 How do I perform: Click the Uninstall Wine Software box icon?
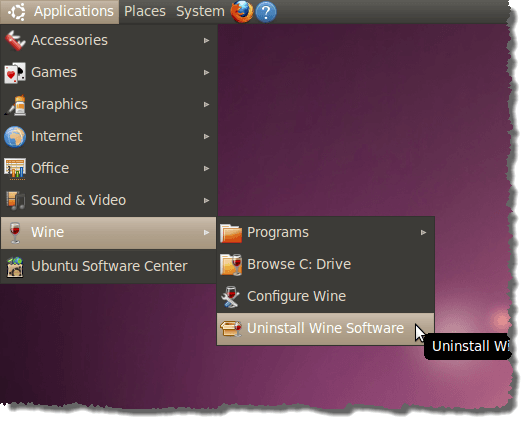[x=231, y=328]
